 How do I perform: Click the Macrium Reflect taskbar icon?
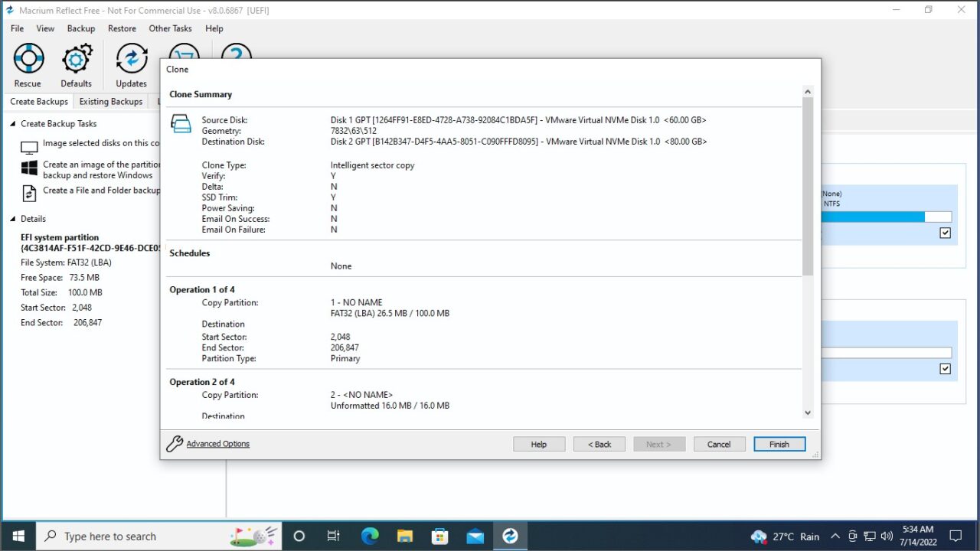point(510,536)
